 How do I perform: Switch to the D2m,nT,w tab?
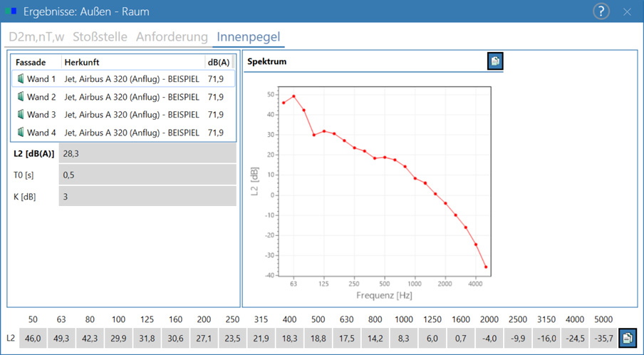pyautogui.click(x=36, y=37)
